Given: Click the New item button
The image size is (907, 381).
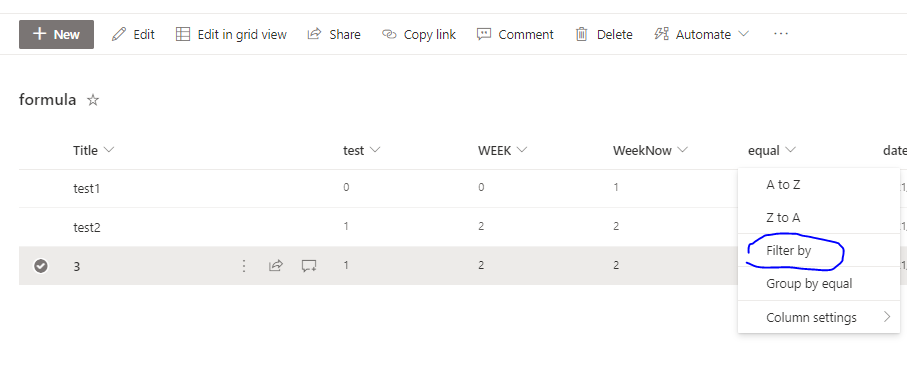Looking at the screenshot, I should coord(56,34).
